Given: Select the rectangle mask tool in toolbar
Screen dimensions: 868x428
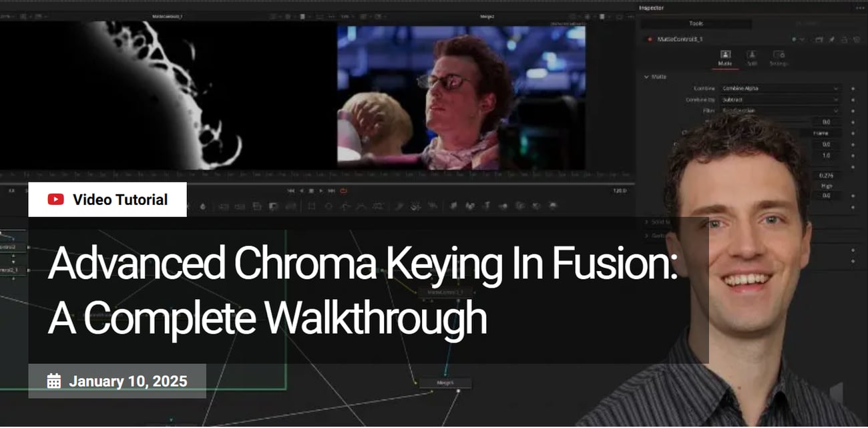Looking at the screenshot, I should pos(311,206).
